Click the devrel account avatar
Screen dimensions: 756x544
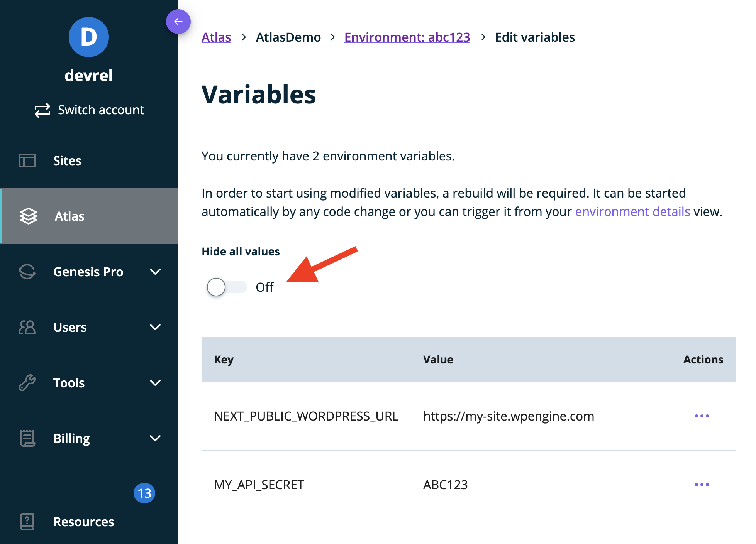point(88,37)
